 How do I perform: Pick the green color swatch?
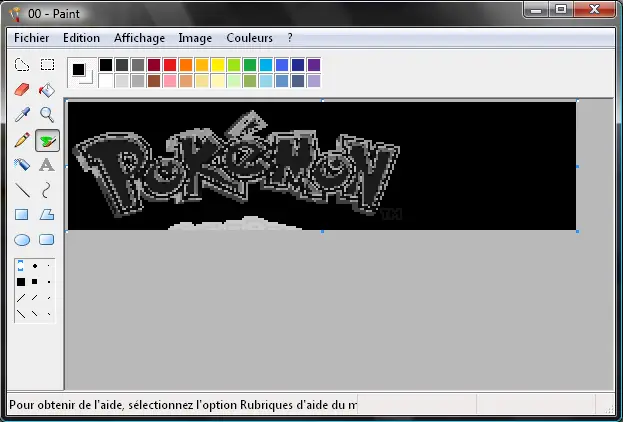click(x=250, y=65)
